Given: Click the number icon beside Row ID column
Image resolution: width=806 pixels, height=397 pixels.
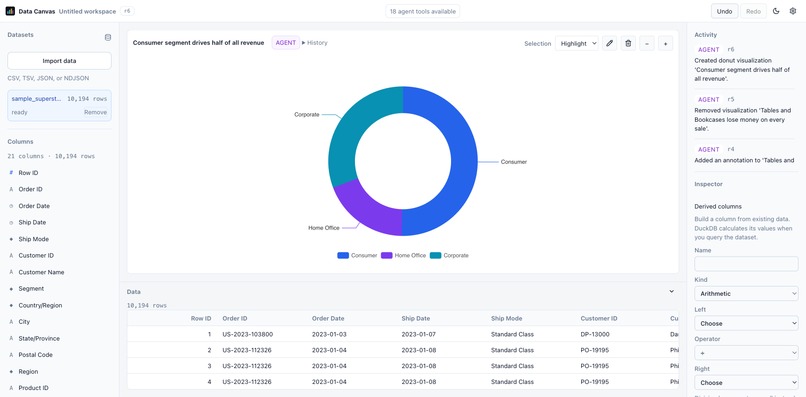Looking at the screenshot, I should [x=11, y=173].
